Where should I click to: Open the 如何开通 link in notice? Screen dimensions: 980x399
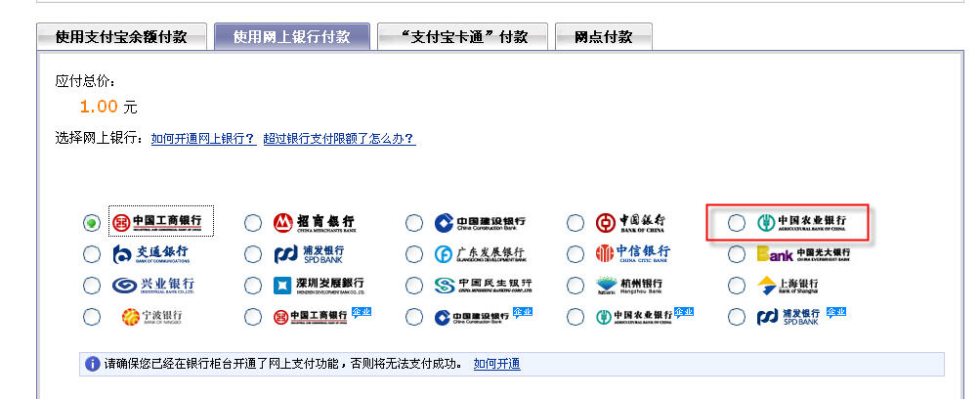click(497, 364)
